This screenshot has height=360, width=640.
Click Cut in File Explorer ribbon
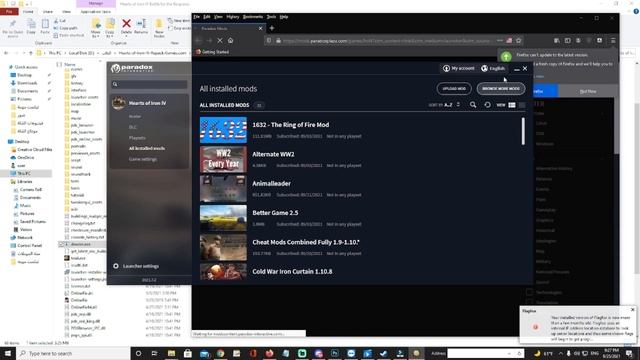tap(60, 21)
